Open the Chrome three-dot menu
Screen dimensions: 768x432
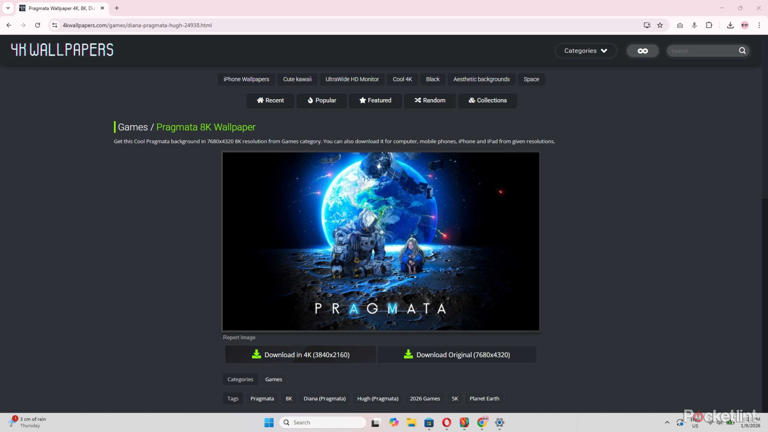pos(759,25)
